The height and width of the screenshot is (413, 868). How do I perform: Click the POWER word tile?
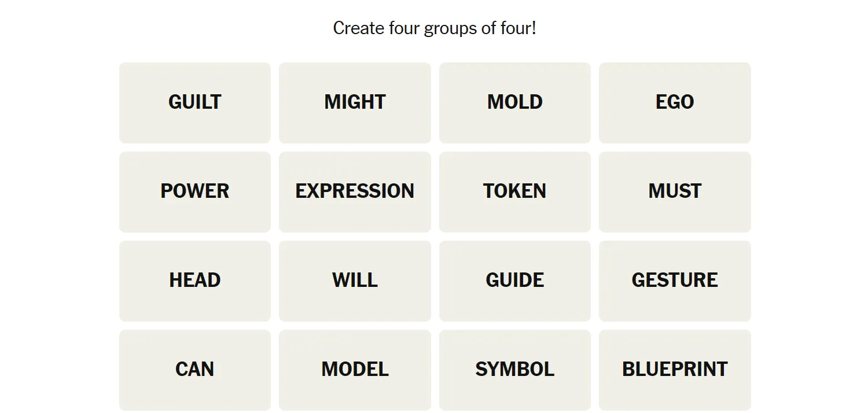point(195,192)
